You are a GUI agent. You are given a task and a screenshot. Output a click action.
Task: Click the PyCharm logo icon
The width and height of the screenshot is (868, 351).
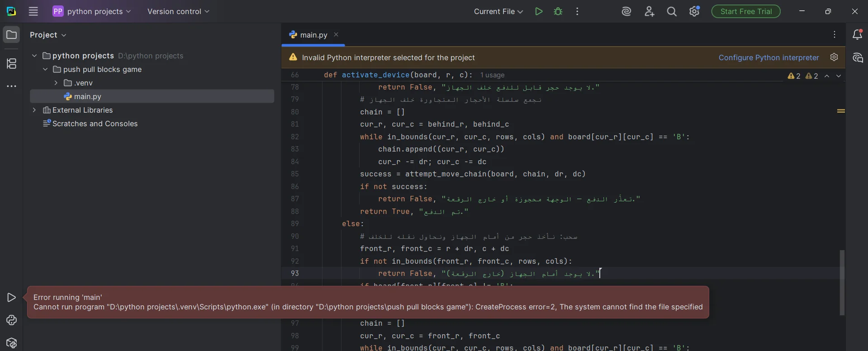pos(11,11)
